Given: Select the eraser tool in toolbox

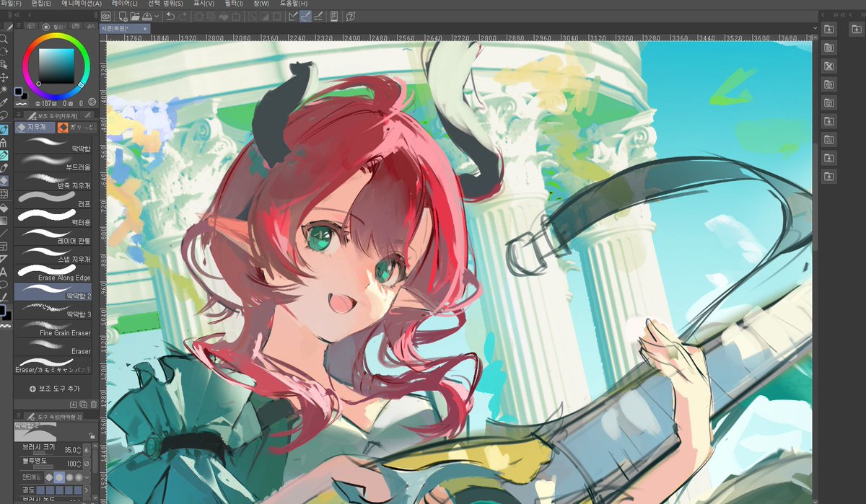Looking at the screenshot, I should (x=4, y=180).
